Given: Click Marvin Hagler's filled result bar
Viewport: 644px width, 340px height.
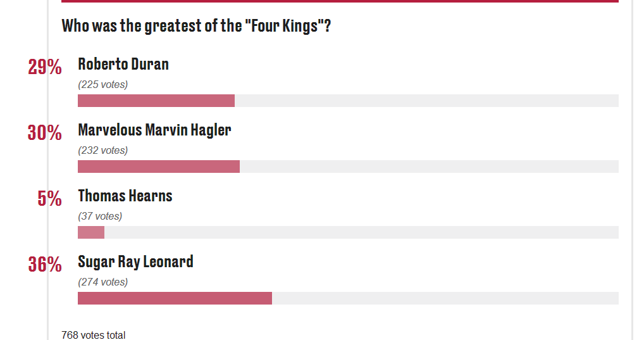Looking at the screenshot, I should click(159, 167).
